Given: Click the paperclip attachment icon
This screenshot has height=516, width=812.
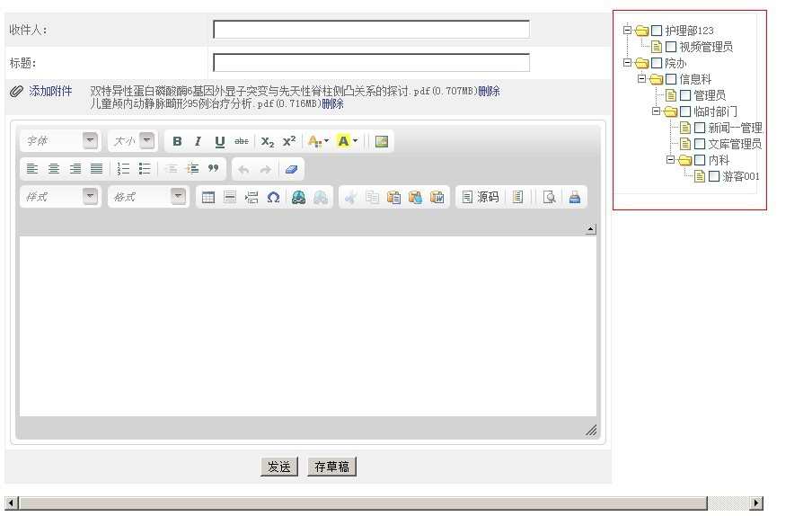Looking at the screenshot, I should coord(16,92).
